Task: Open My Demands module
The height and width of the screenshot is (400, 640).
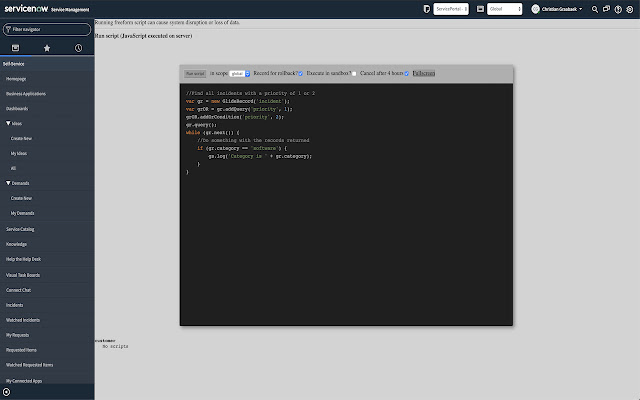Action: click(x=22, y=213)
